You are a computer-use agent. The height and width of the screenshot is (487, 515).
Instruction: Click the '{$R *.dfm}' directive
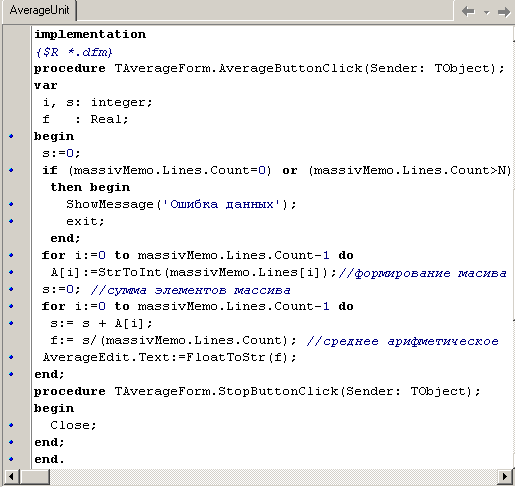74,52
